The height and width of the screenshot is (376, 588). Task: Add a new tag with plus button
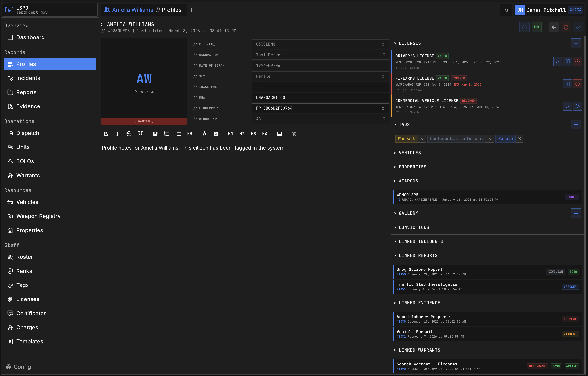coord(576,125)
